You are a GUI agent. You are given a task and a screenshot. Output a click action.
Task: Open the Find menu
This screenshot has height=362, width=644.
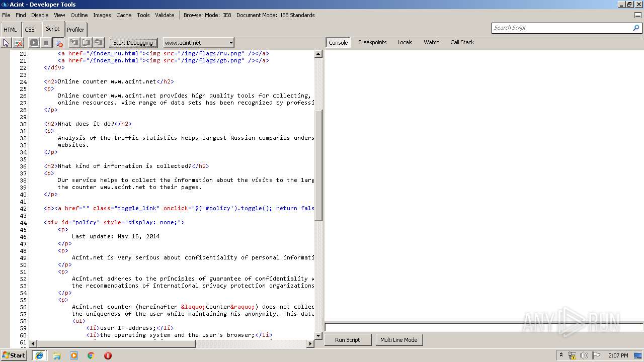(x=21, y=15)
